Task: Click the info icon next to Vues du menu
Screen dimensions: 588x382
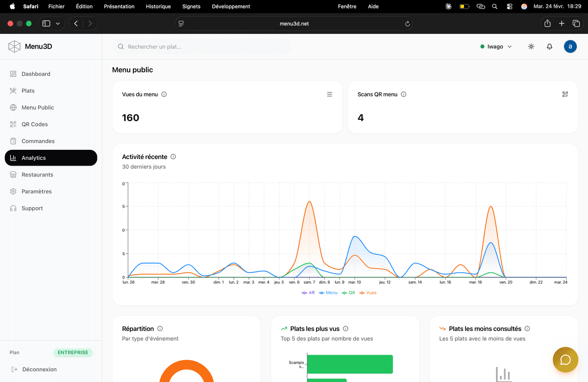Action: tap(164, 95)
